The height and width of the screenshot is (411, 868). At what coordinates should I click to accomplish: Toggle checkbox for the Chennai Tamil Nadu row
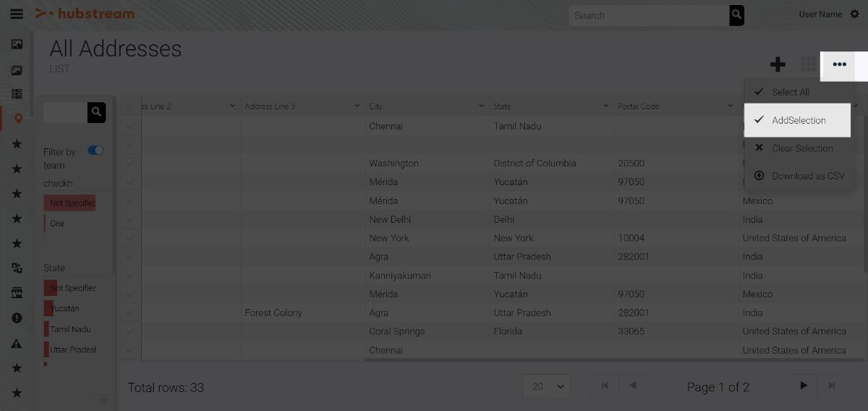tap(129, 127)
